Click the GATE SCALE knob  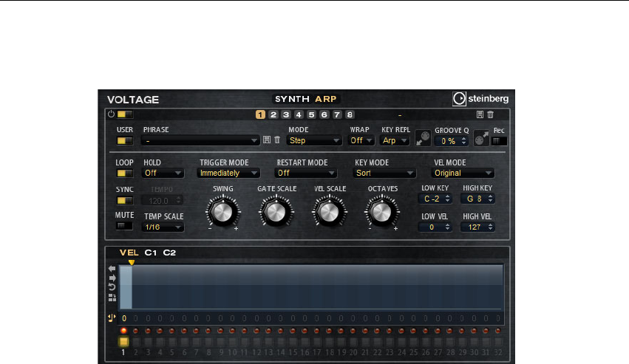276,212
